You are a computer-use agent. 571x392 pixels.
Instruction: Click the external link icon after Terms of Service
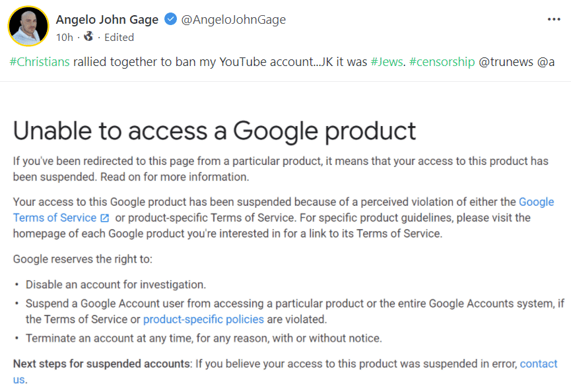coord(104,218)
